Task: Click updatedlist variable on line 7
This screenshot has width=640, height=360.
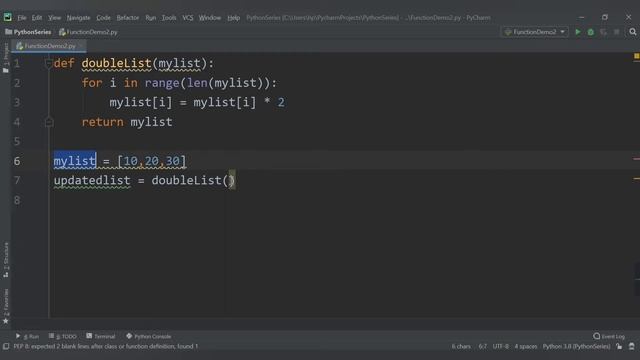Action: pos(92,180)
